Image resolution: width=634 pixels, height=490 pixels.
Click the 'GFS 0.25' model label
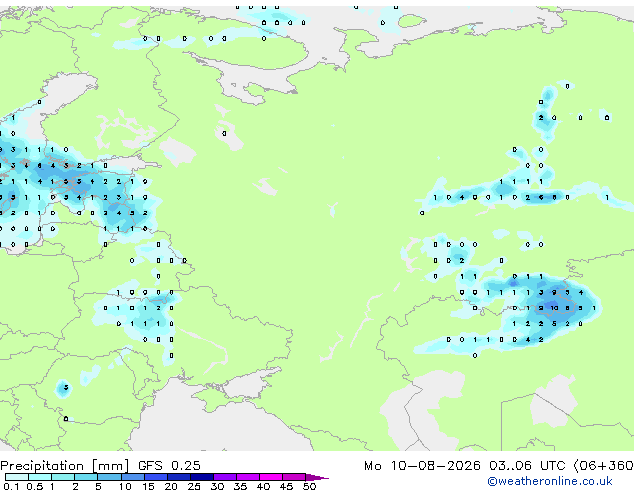coord(169,466)
